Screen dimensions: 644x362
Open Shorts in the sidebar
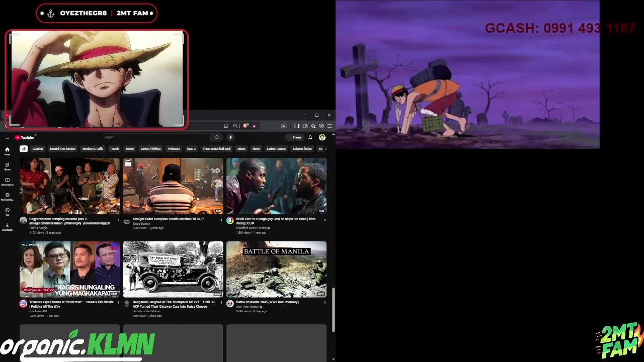[x=7, y=166]
